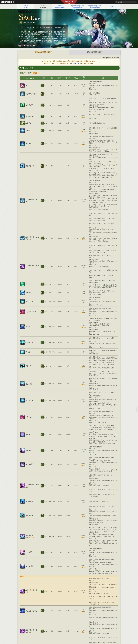This screenshot has height=644, width=138.
Task: Click the エゲイロー action icon
Action: click(23, 123)
